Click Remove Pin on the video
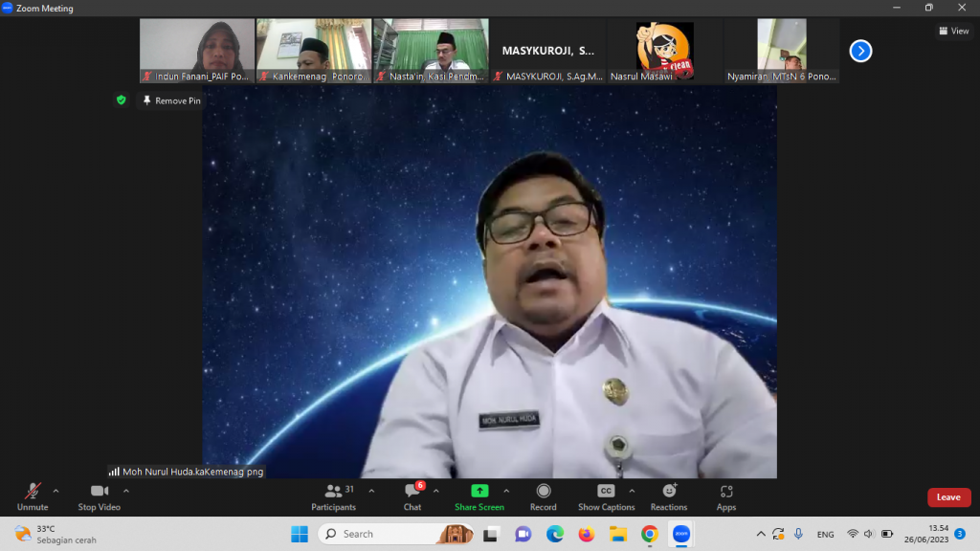 click(171, 100)
